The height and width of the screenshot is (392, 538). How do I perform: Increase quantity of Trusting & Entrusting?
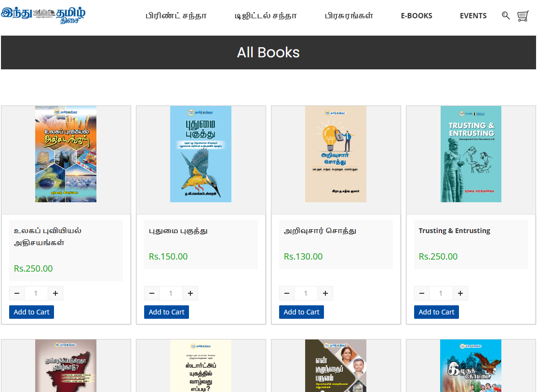(x=460, y=293)
